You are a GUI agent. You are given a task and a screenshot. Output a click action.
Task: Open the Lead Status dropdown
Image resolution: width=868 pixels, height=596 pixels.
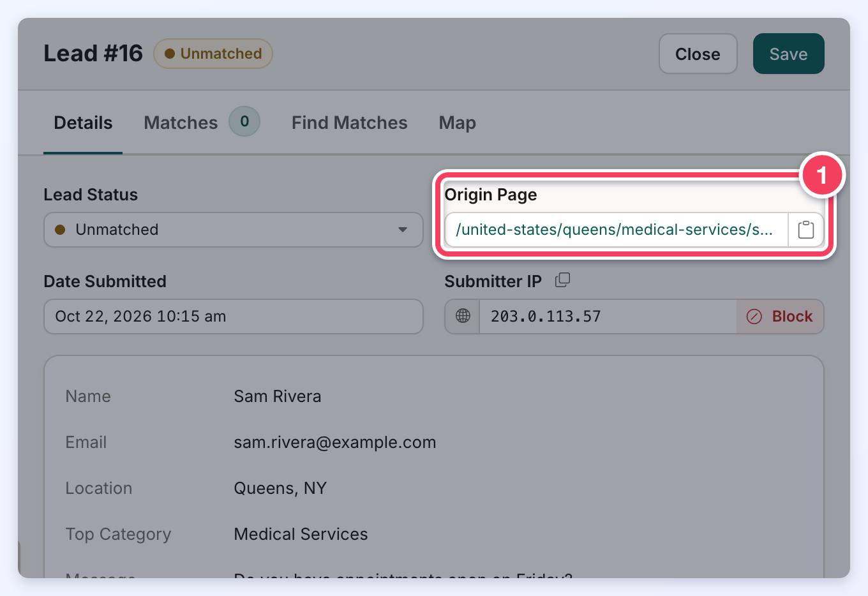coord(234,230)
